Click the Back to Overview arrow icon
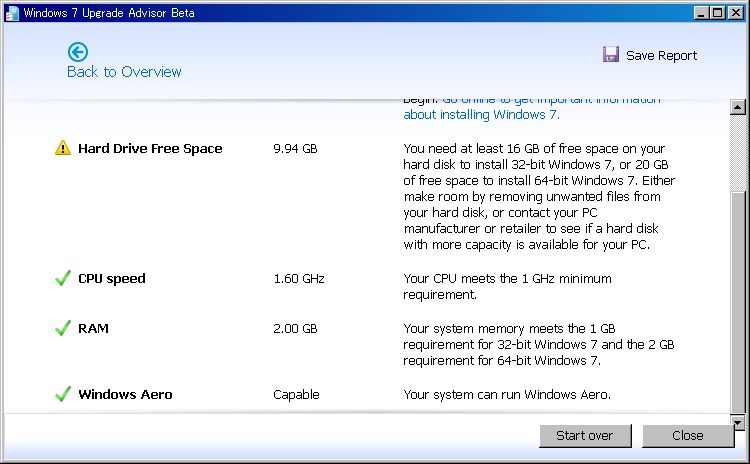This screenshot has height=464, width=750. click(77, 52)
